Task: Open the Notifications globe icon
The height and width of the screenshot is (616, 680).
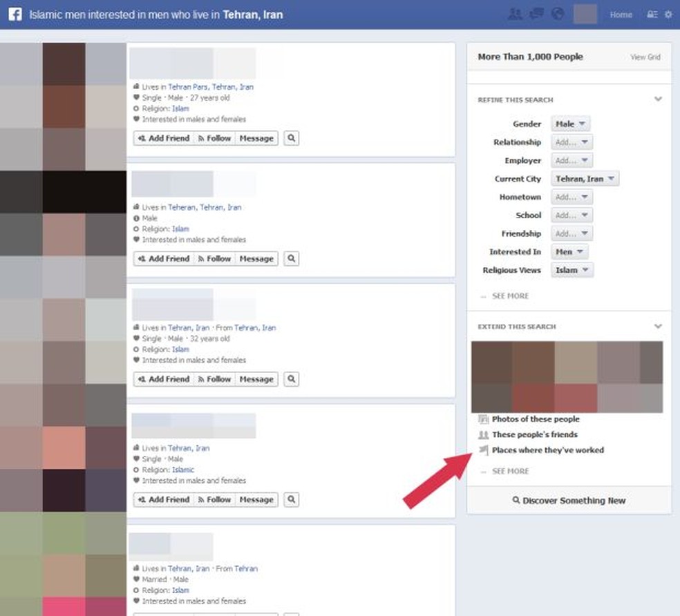Action: point(558,13)
